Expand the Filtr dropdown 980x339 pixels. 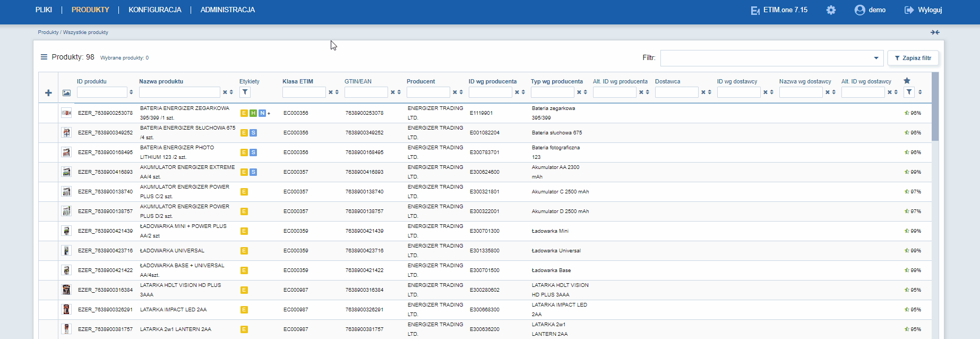[x=876, y=58]
